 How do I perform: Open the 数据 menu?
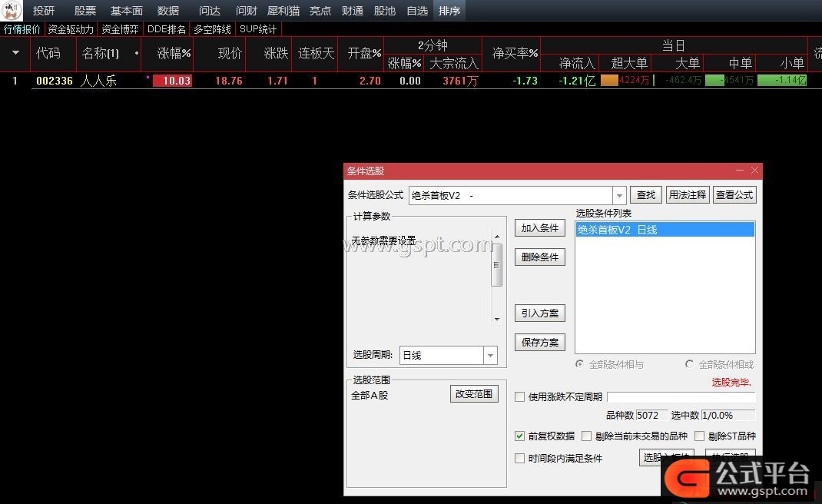tap(167, 11)
